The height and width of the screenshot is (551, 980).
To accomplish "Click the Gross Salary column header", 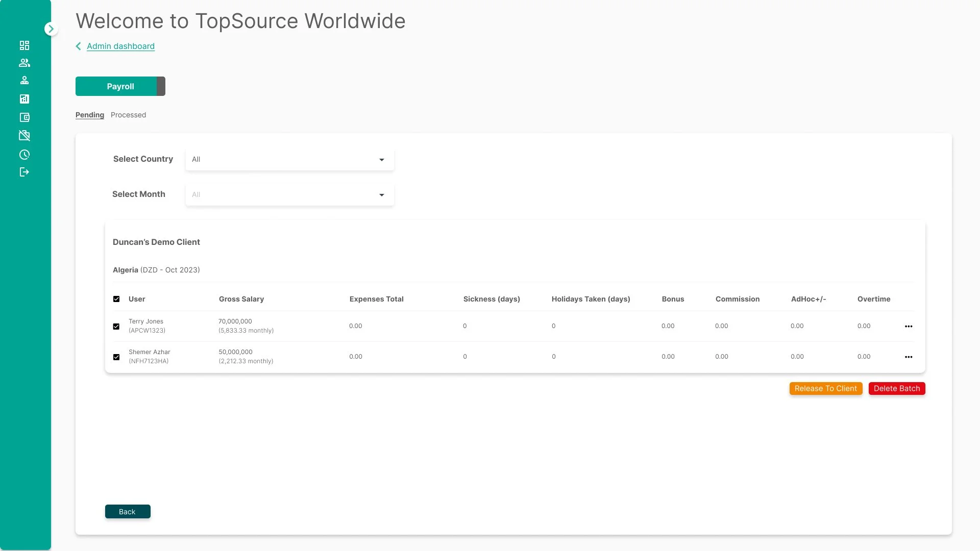I will click(x=241, y=299).
